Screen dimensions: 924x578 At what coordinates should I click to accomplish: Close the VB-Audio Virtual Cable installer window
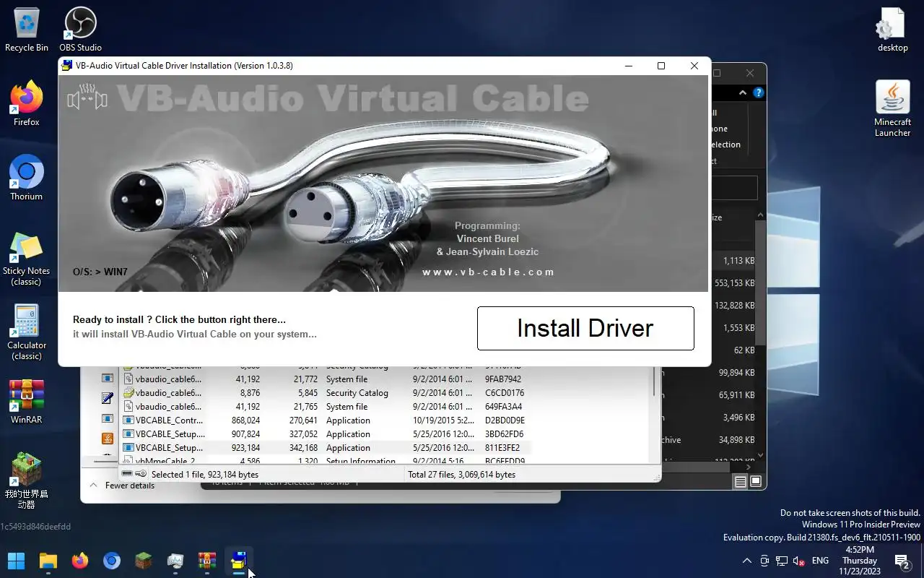(x=694, y=66)
